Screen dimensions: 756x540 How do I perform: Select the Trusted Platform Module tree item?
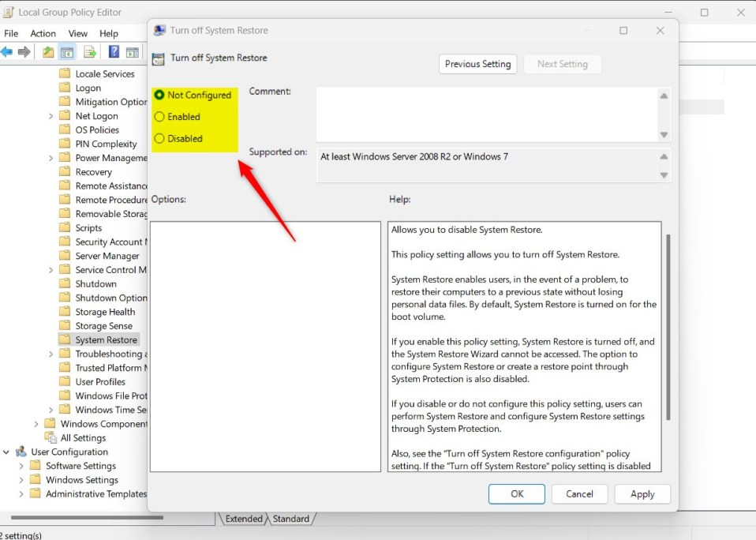click(x=111, y=367)
